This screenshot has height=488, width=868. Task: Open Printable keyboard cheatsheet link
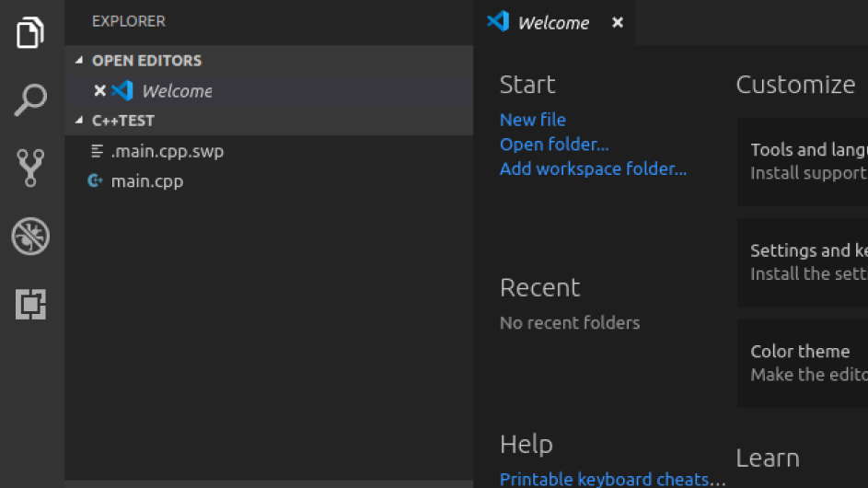point(612,479)
